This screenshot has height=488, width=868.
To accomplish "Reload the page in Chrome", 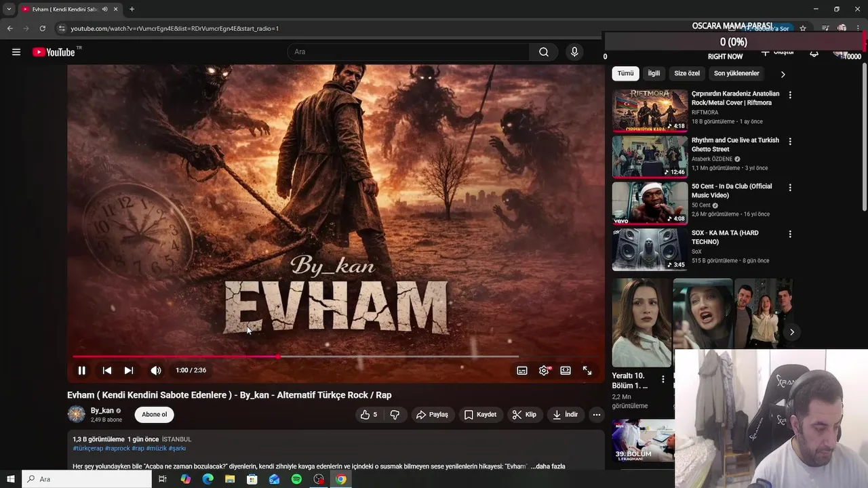I will (42, 28).
